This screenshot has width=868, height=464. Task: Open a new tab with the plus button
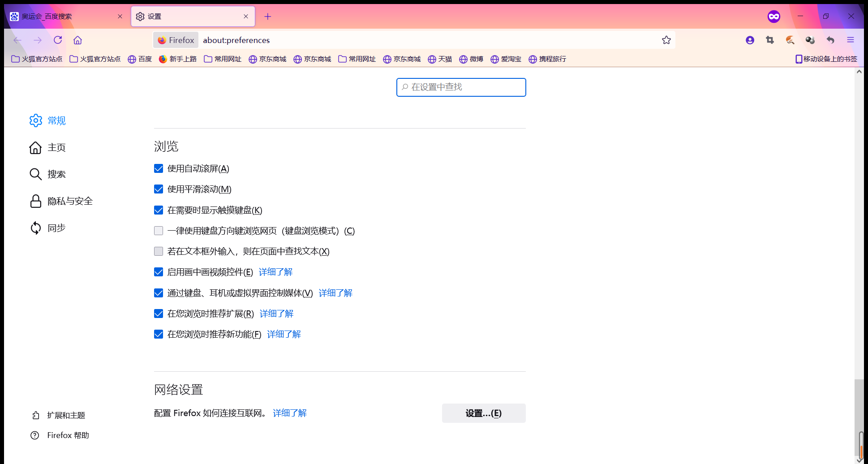tap(267, 16)
